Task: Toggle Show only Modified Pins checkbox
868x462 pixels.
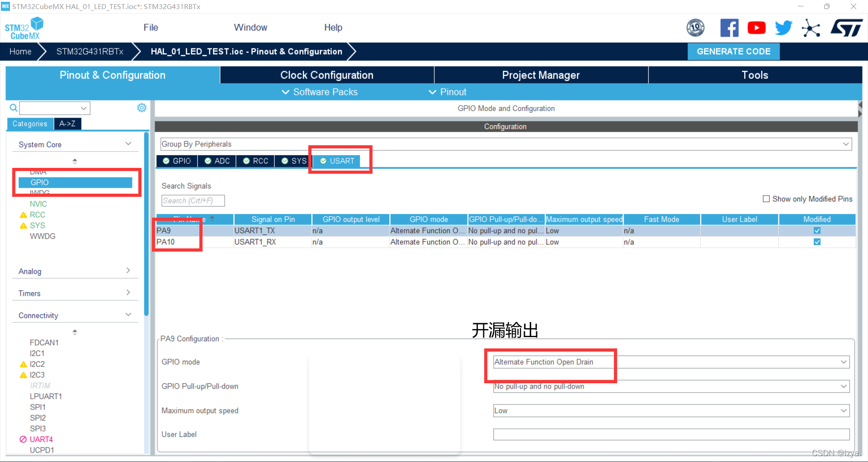Action: click(766, 199)
